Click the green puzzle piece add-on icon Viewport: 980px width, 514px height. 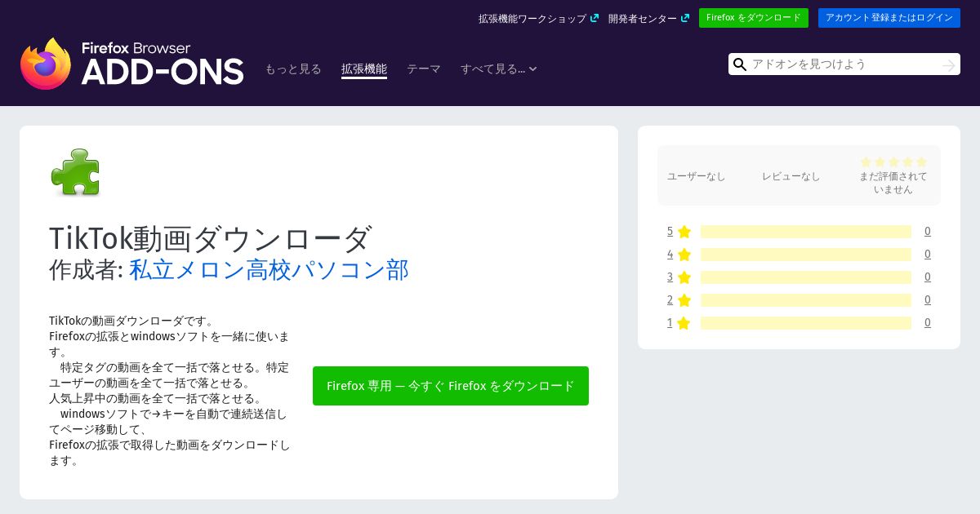[75, 172]
